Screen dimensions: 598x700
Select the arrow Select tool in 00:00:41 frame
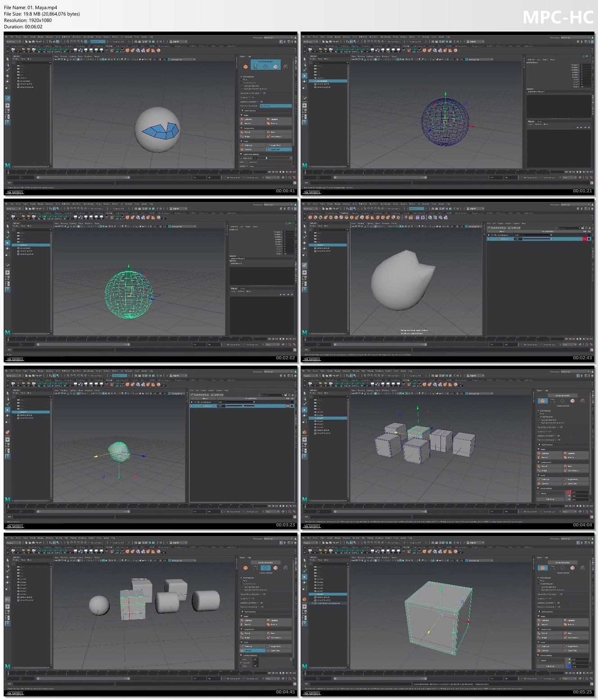8,59
